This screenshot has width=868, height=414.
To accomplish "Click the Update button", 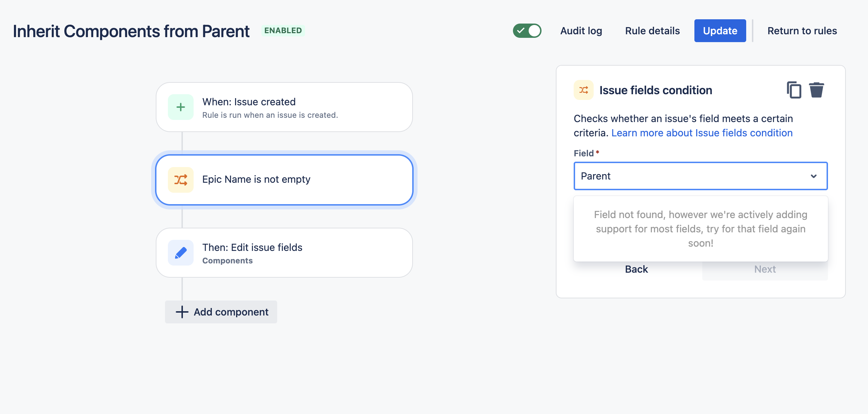I will pos(720,31).
